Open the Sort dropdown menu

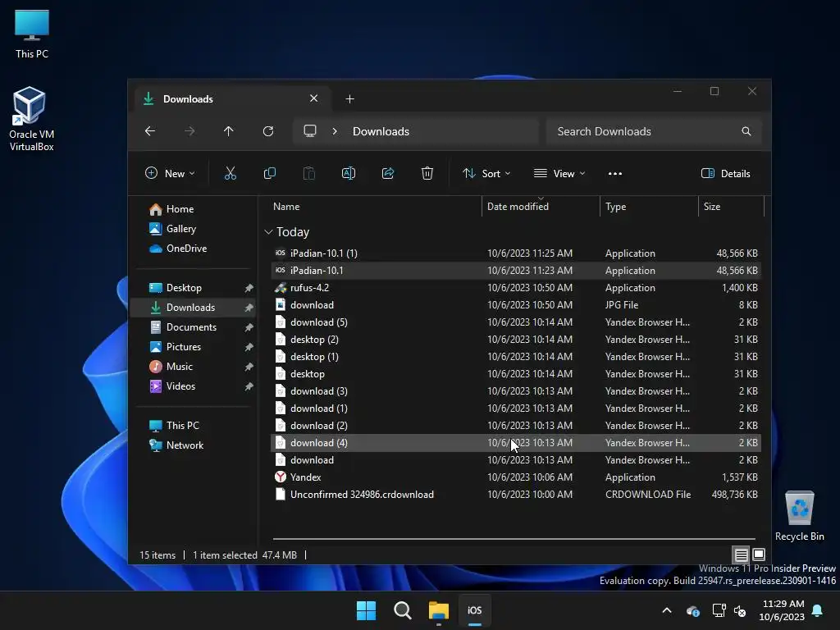click(x=486, y=174)
